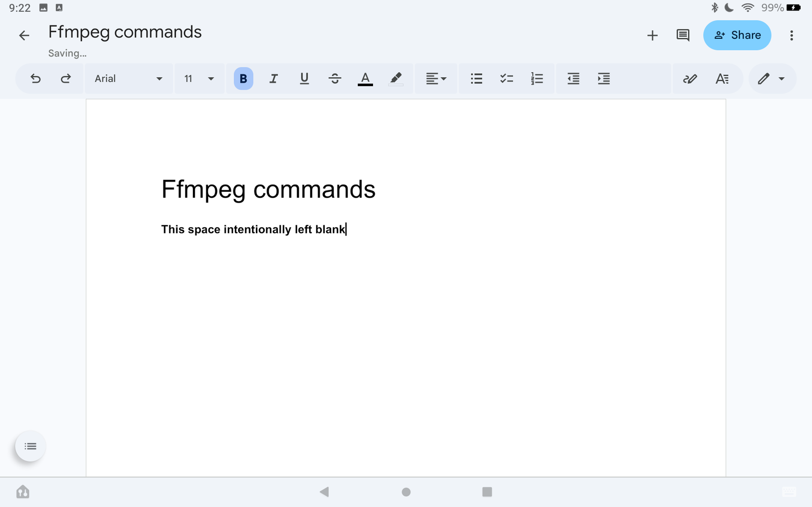This screenshot has height=507, width=812.
Task: Click the 'This space intentionally left blank' line
Action: pos(253,229)
